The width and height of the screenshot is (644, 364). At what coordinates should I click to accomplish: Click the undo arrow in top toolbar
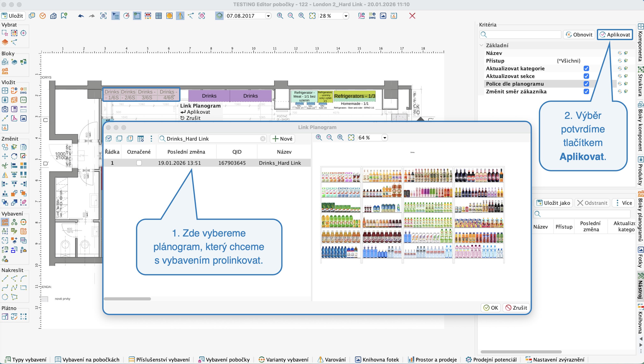tap(81, 16)
